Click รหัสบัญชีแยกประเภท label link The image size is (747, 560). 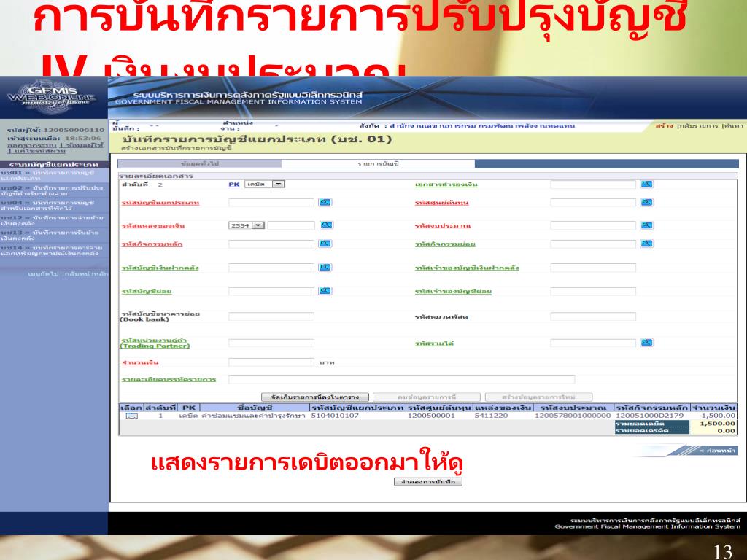pos(160,203)
